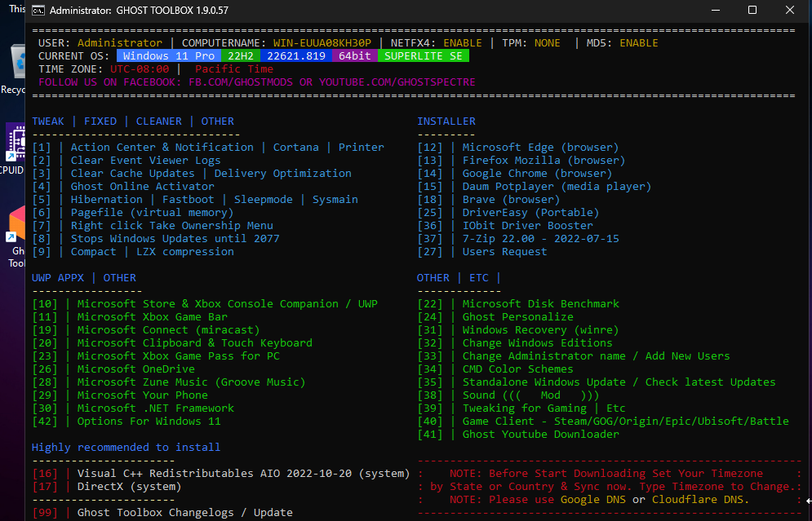This screenshot has height=521, width=812.
Task: Click option 15 Daum Potplayer
Action: click(x=535, y=186)
